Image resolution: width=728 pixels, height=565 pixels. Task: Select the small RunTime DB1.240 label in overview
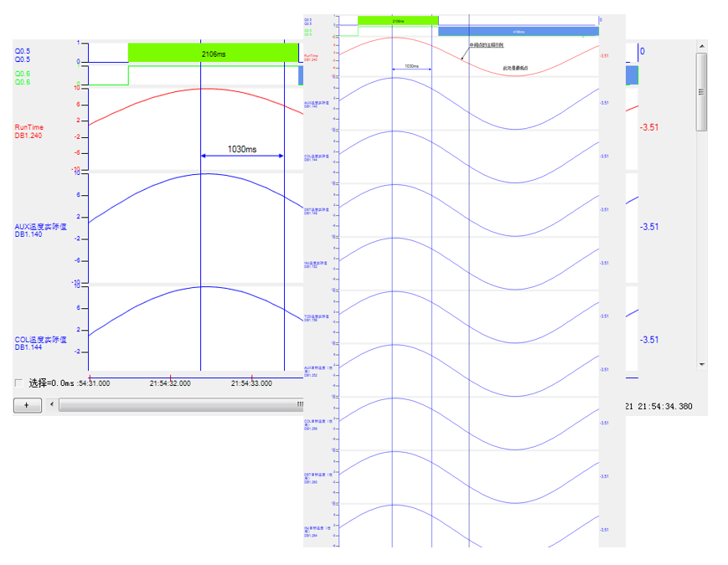(x=311, y=58)
